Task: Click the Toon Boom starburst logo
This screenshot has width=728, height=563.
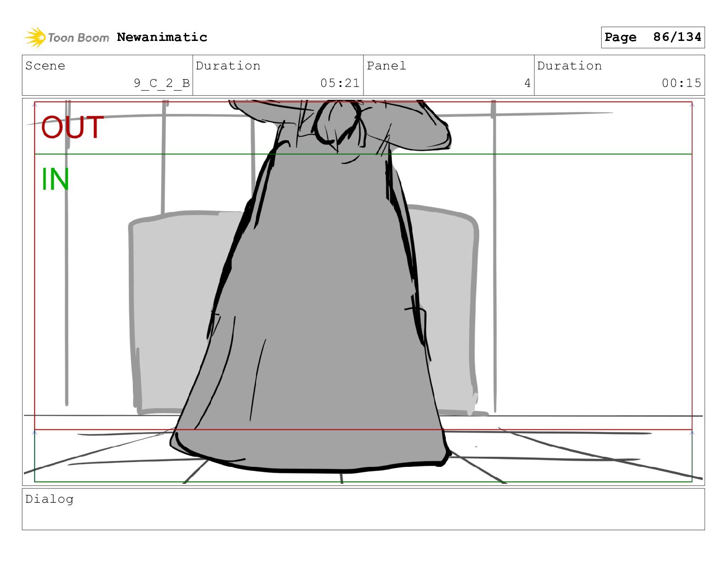Action: point(34,37)
